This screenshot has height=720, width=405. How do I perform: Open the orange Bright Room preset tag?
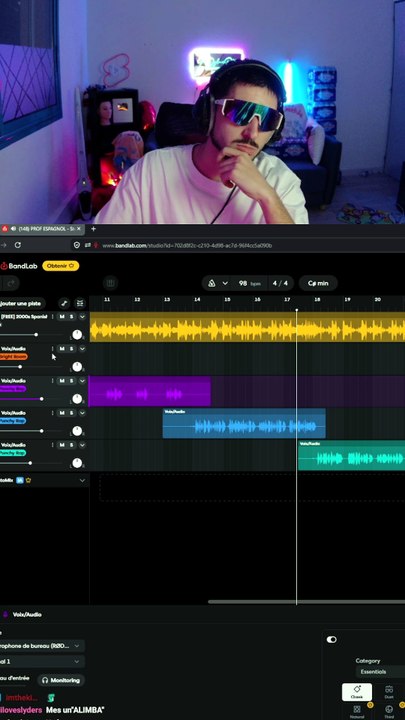tap(13, 357)
